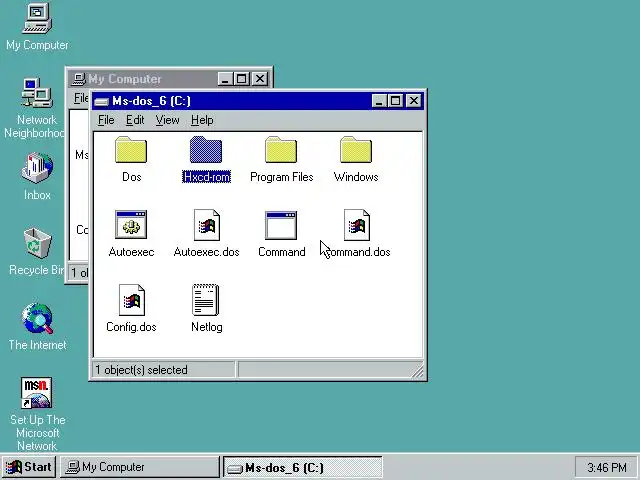The image size is (640, 480).
Task: Select The Internet desktop icon
Action: click(37, 318)
